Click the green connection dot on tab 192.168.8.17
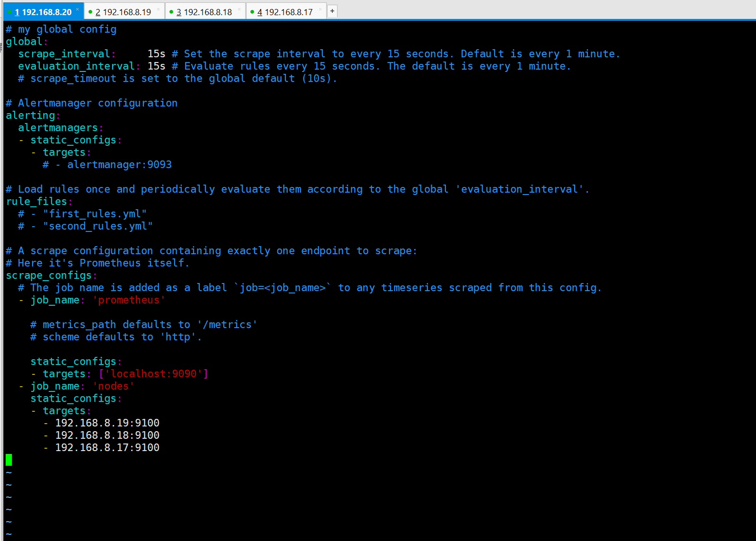Image resolution: width=756 pixels, height=541 pixels. click(252, 12)
